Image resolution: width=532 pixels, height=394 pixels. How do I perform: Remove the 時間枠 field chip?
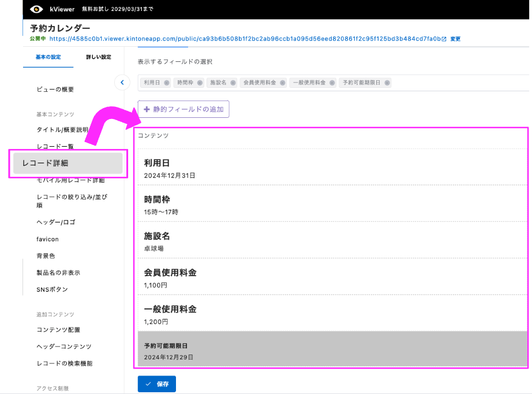[200, 83]
